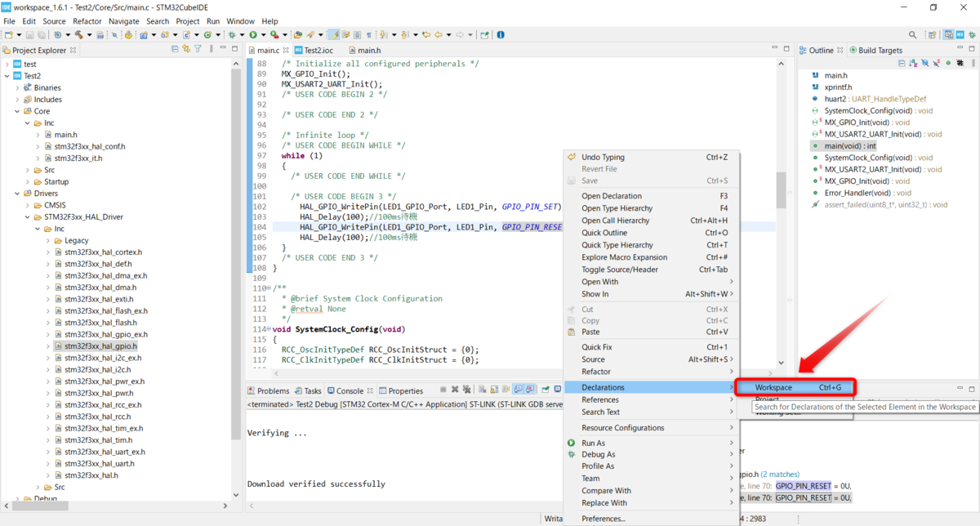The height and width of the screenshot is (526, 980).
Task: Click the info icon in main toolbar
Action: [x=501, y=34]
